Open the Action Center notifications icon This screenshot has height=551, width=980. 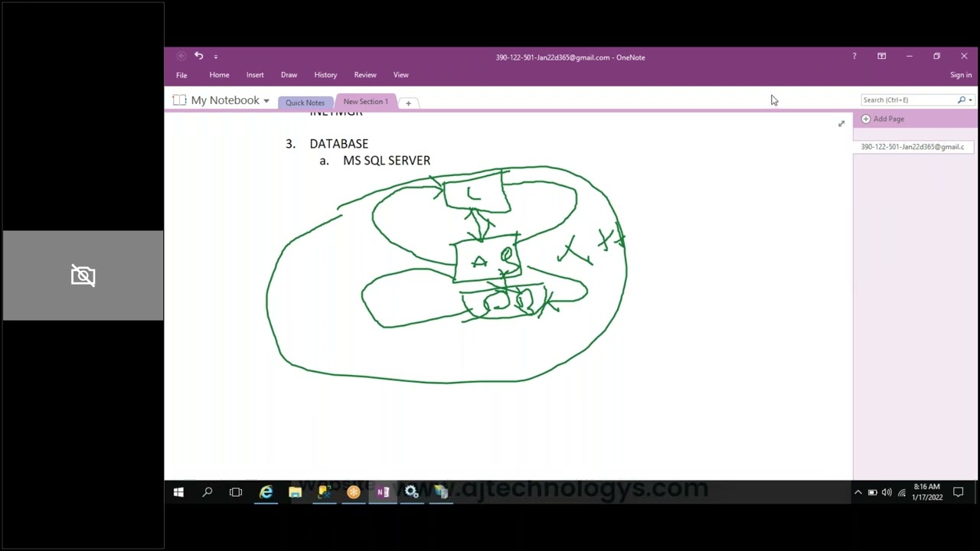(958, 492)
